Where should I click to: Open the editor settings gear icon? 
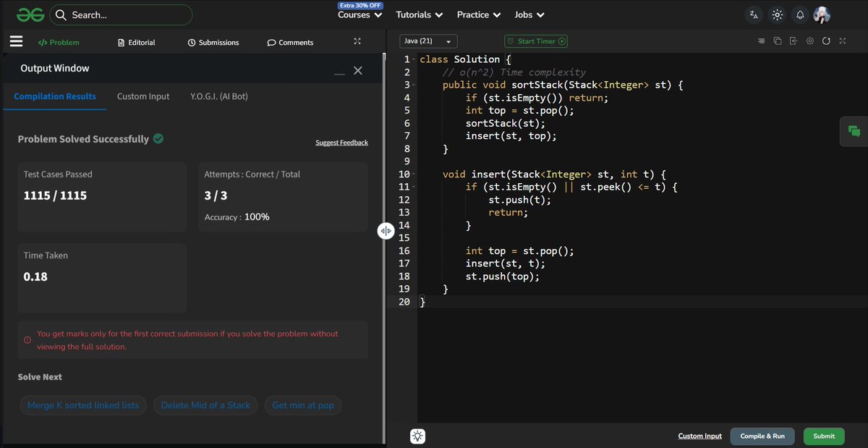810,41
